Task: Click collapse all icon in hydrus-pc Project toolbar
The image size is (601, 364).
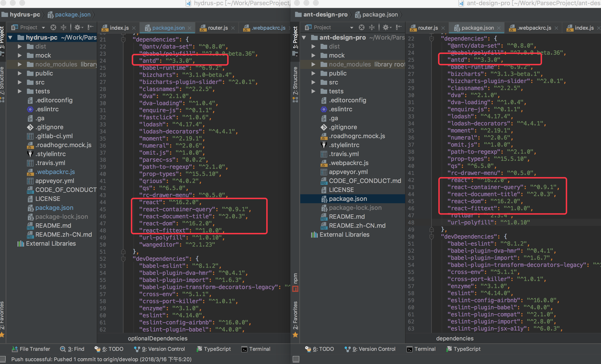Action: pyautogui.click(x=63, y=27)
